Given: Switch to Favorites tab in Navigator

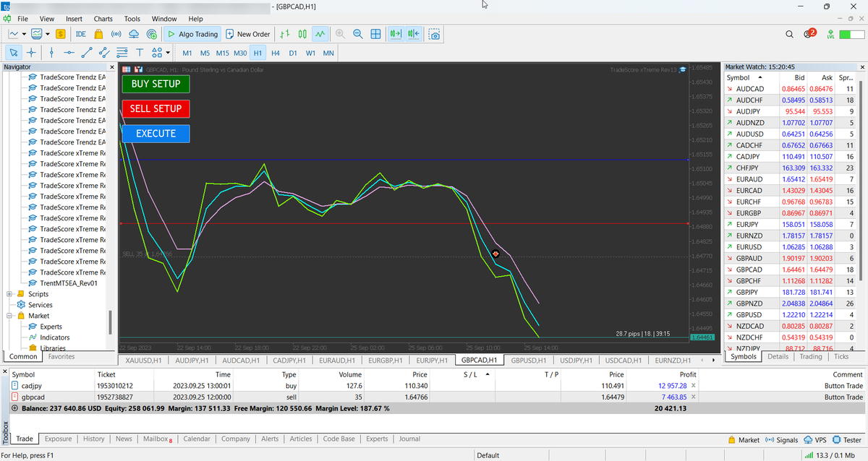Looking at the screenshot, I should coord(61,356).
